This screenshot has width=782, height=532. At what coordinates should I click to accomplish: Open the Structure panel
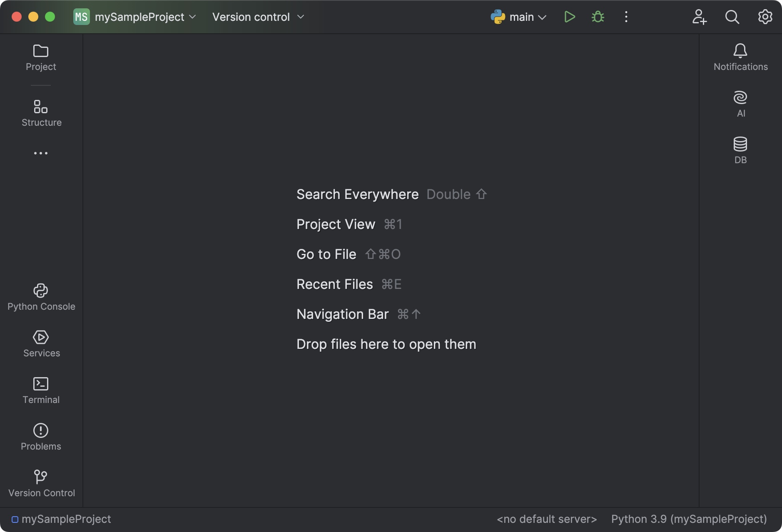[x=41, y=112]
